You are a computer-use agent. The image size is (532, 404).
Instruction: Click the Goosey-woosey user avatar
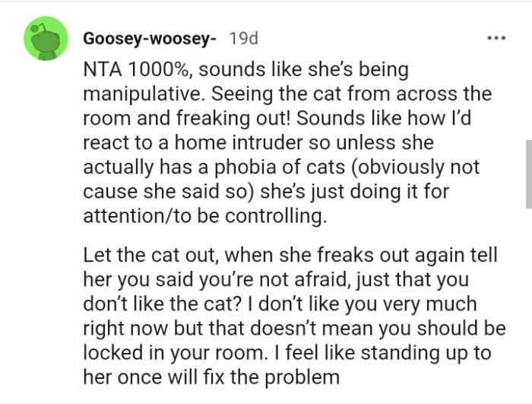coord(46,39)
